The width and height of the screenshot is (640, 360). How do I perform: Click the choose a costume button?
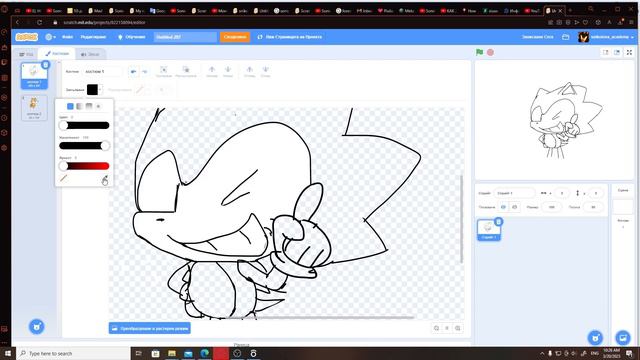pos(37,327)
